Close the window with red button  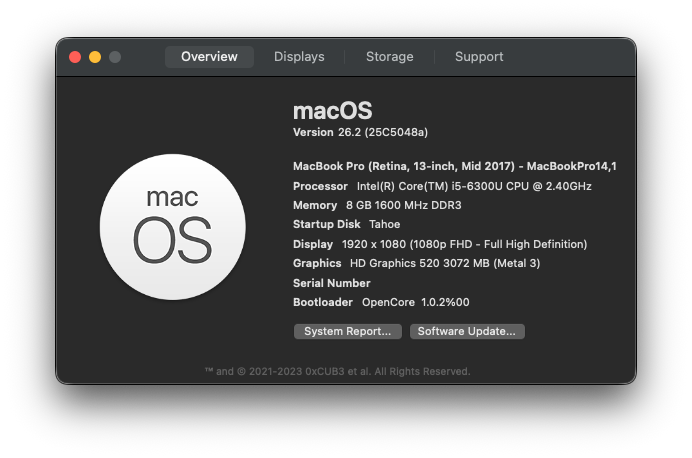75,57
